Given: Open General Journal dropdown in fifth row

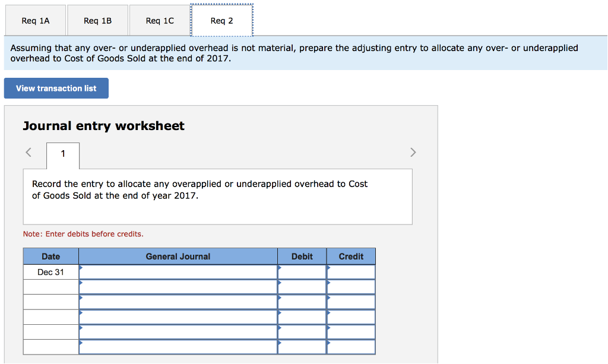Looking at the screenshot, I should click(178, 332).
